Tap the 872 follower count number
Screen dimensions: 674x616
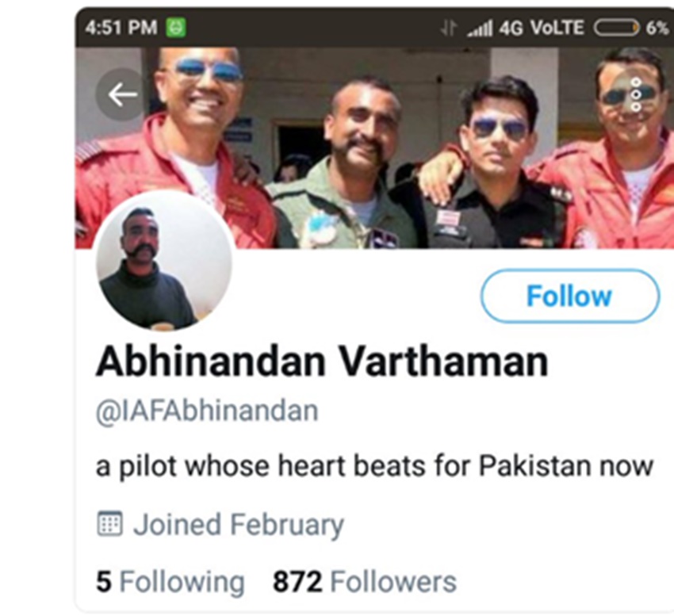(x=297, y=582)
